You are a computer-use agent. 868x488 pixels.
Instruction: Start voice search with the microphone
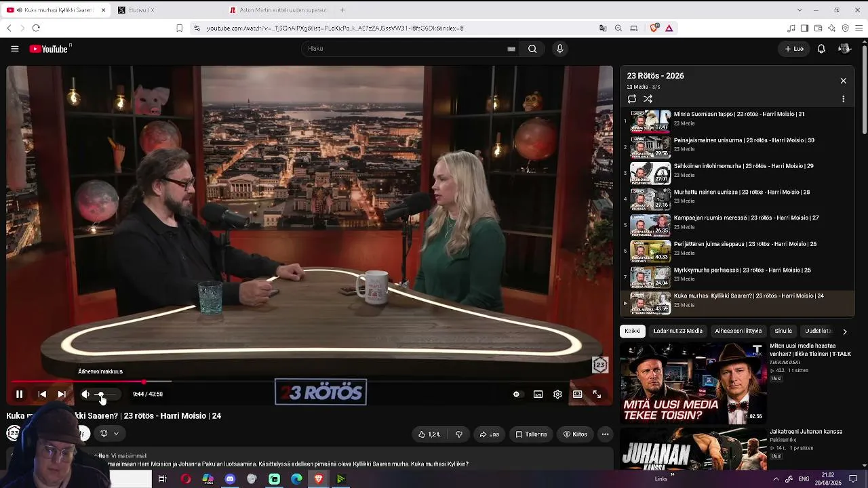(x=559, y=49)
